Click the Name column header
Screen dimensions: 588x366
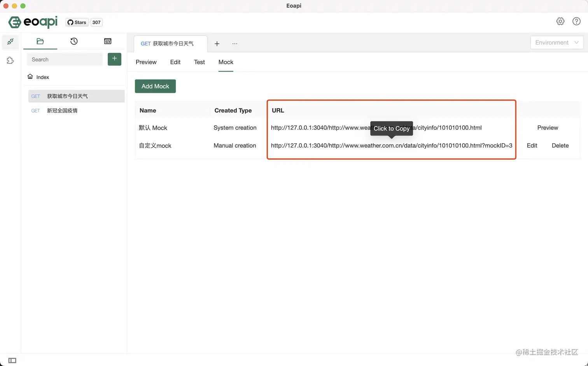click(148, 111)
